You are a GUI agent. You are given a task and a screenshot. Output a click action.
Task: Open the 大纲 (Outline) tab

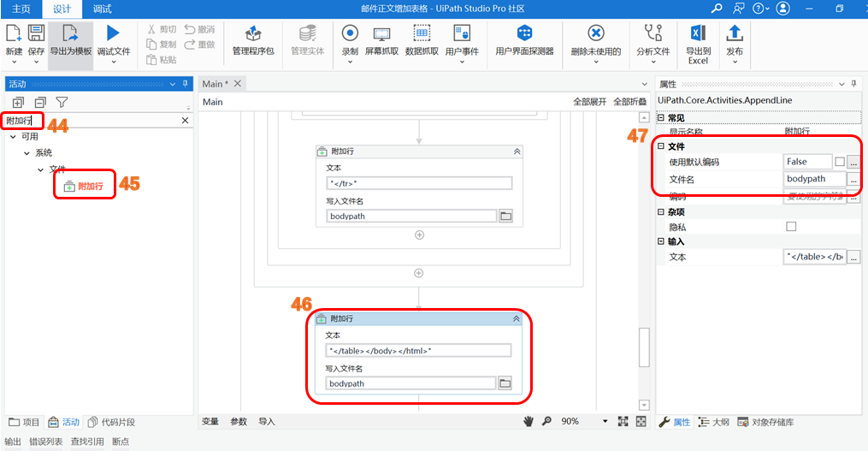pyautogui.click(x=713, y=422)
